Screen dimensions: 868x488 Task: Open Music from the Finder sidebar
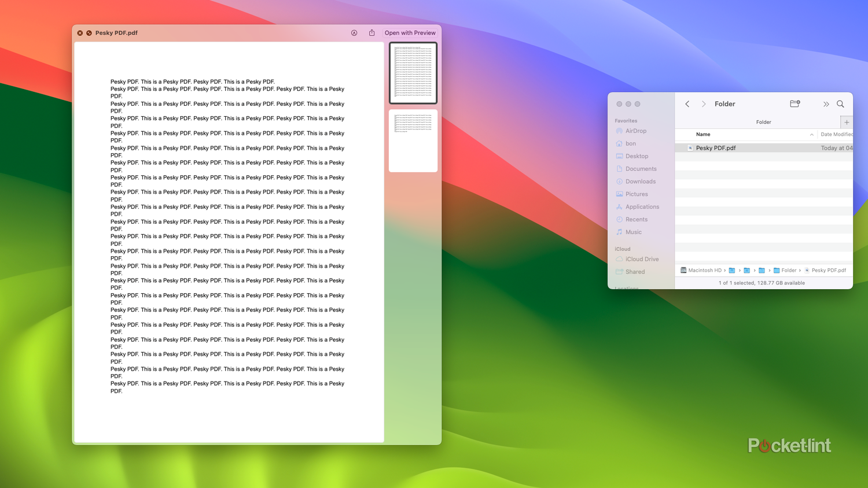629,232
